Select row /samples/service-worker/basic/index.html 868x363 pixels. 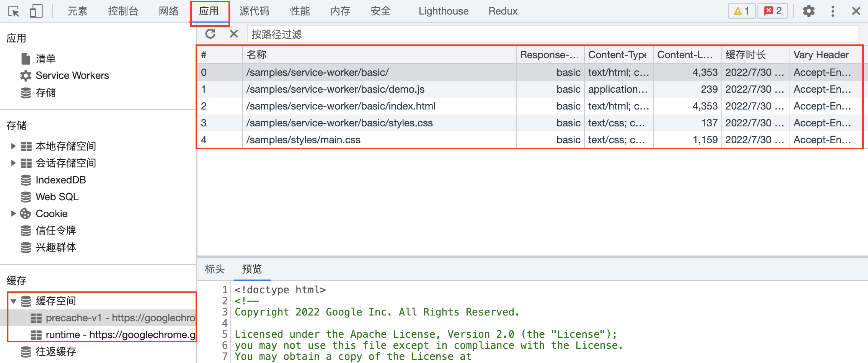530,106
